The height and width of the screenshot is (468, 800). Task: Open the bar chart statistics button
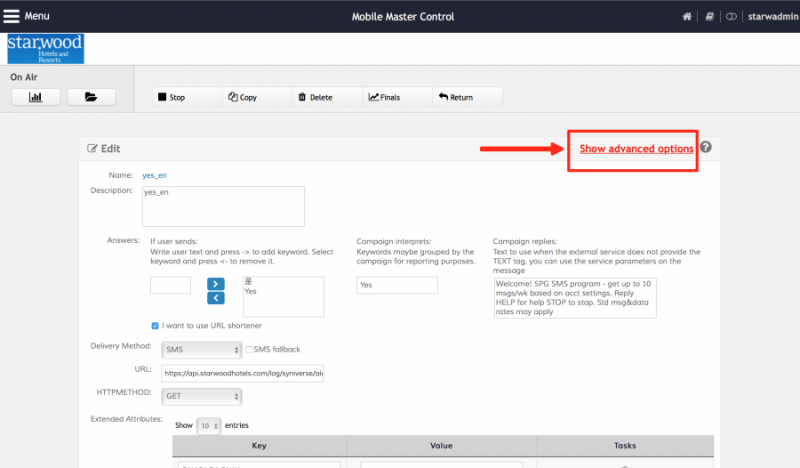coord(35,97)
